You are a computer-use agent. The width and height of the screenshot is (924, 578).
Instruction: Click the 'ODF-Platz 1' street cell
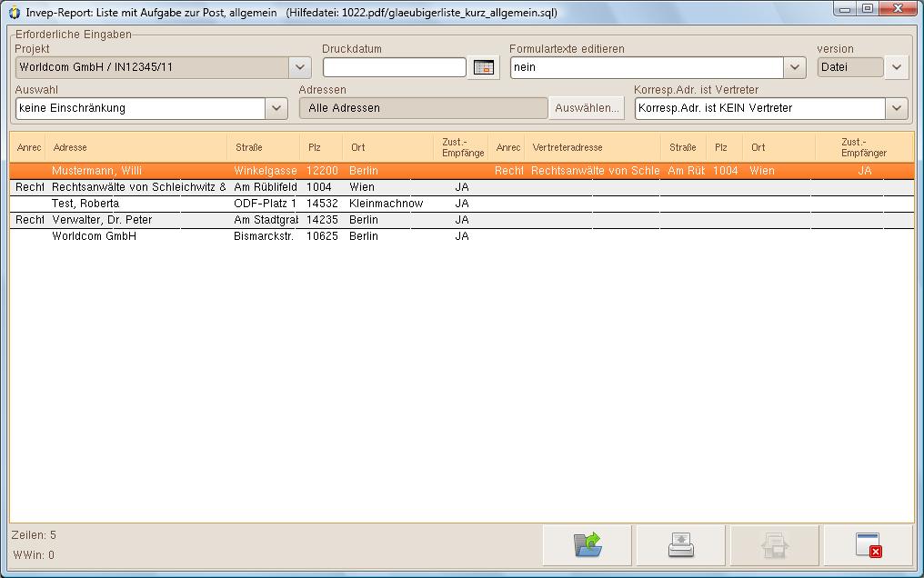(266, 204)
